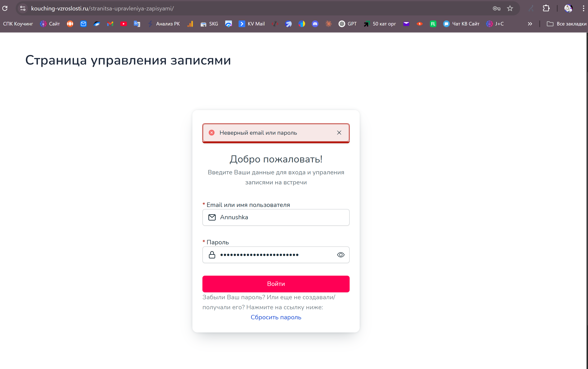Open the "СПК Коучинг" bookmark

coord(18,24)
